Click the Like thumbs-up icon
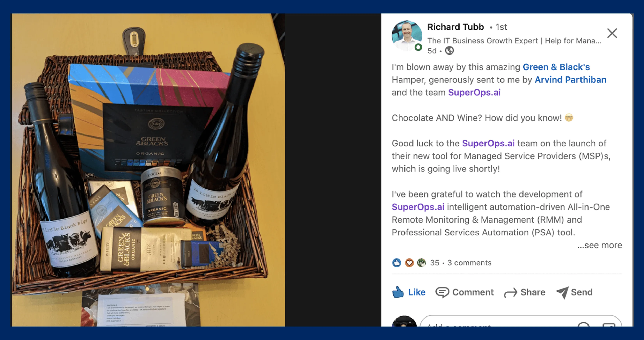 coord(398,292)
